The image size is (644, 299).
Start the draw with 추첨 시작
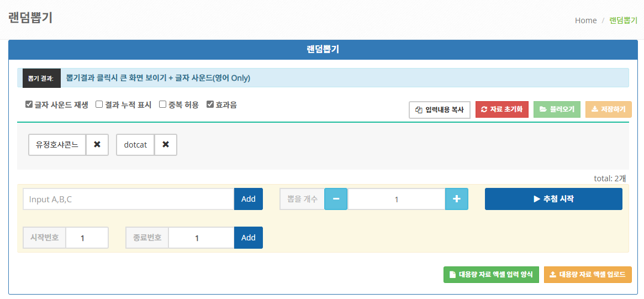[553, 199]
